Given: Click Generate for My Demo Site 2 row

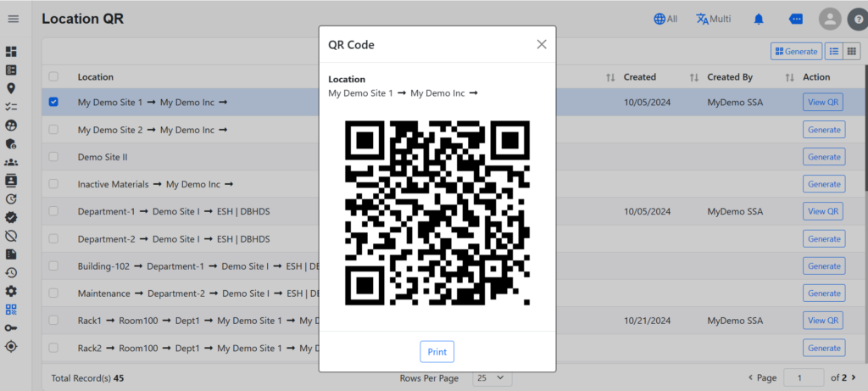Looking at the screenshot, I should (824, 130).
